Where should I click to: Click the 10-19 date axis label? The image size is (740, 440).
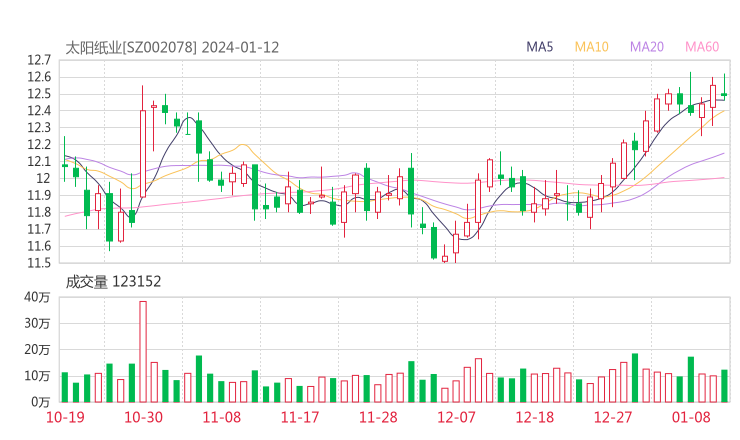tap(65, 417)
